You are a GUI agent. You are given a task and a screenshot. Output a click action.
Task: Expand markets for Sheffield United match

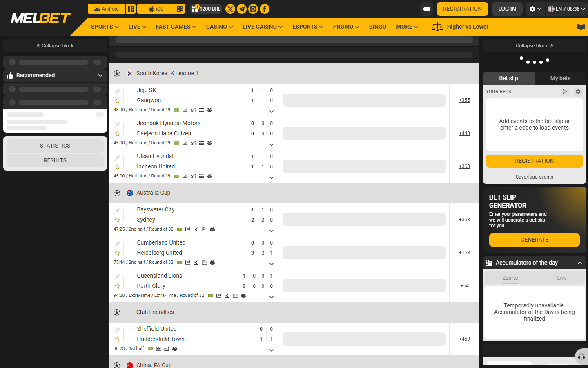(x=272, y=350)
